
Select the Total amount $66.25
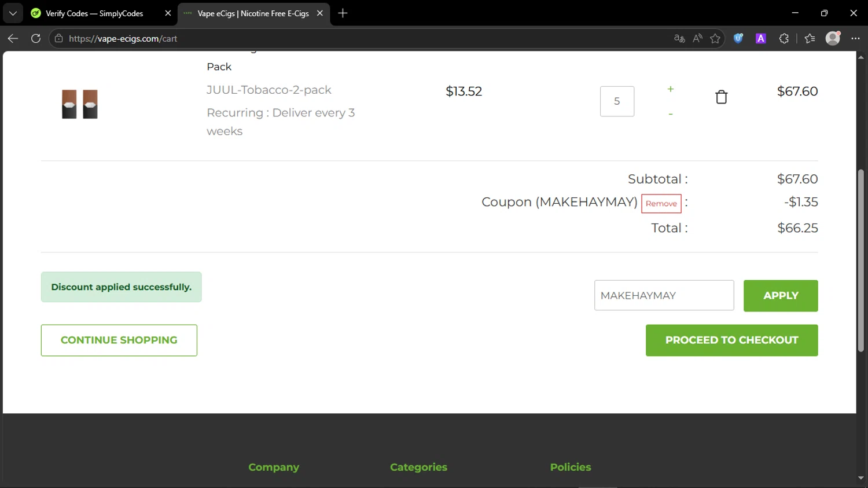coord(797,228)
